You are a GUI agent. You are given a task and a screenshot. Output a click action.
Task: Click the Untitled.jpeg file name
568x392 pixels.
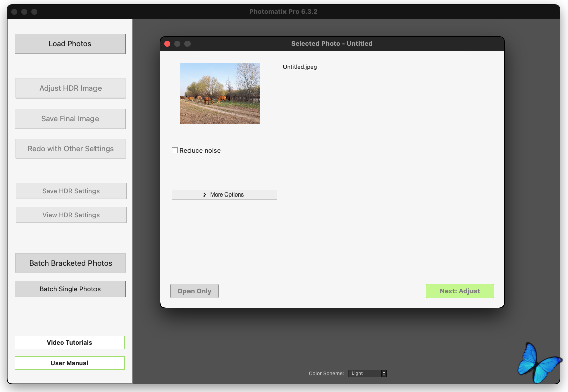click(300, 67)
